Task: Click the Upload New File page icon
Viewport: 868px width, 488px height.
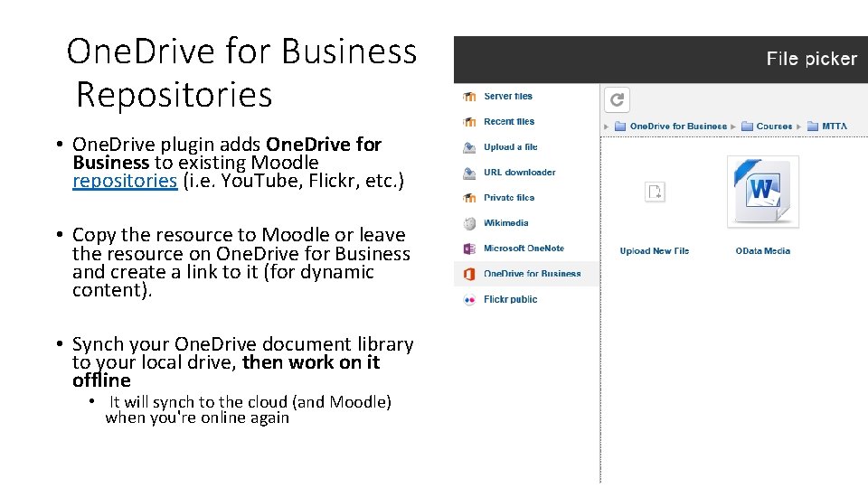Action: point(655,192)
